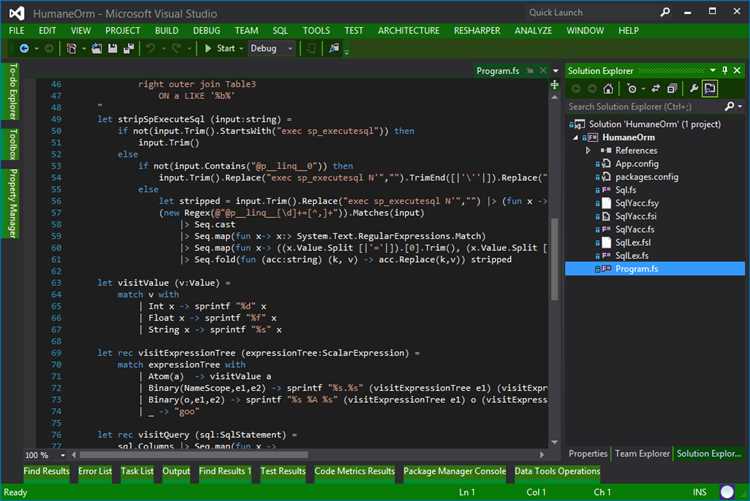
Task: Click the Solution Explorer search magnifier icon
Action: point(729,106)
